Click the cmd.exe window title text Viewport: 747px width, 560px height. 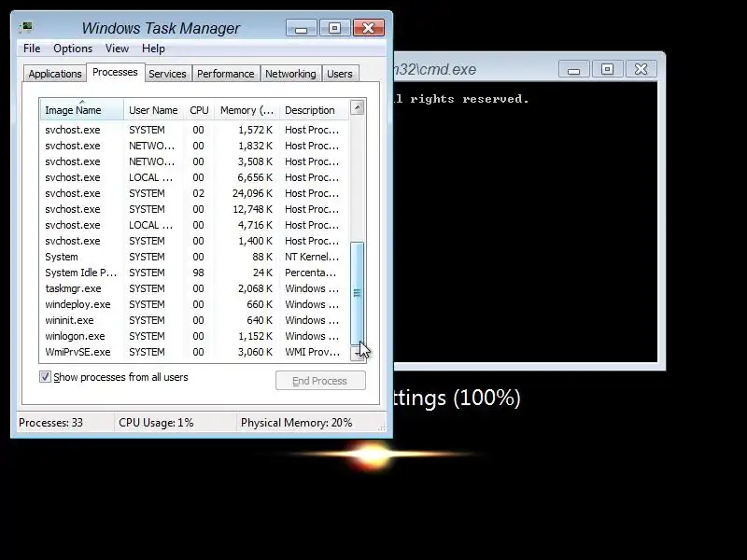pos(435,69)
